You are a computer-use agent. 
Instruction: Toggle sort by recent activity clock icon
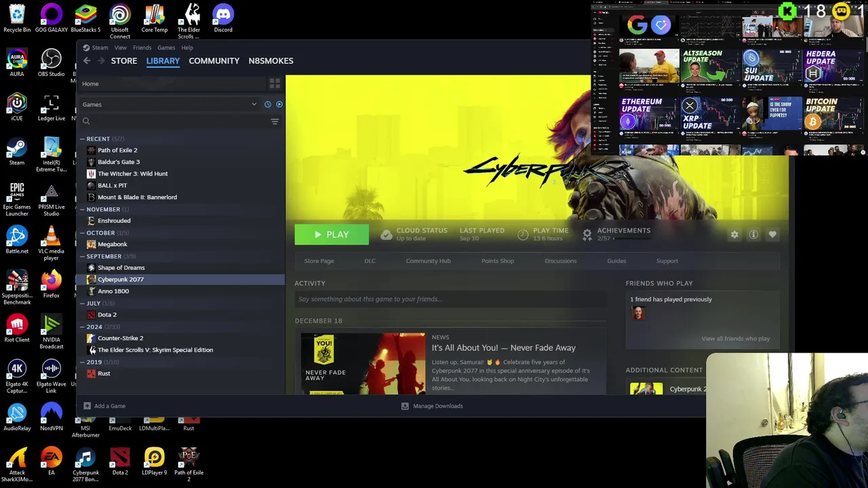267,104
